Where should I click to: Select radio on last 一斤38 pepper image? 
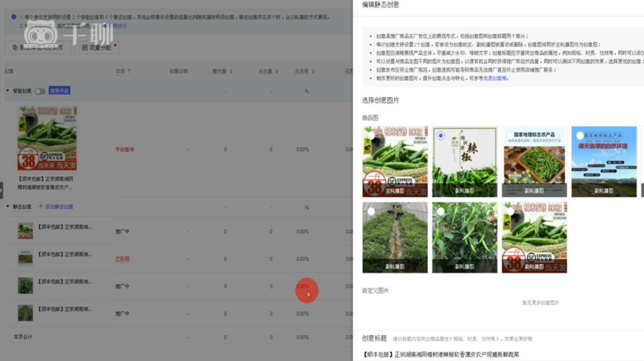point(510,212)
